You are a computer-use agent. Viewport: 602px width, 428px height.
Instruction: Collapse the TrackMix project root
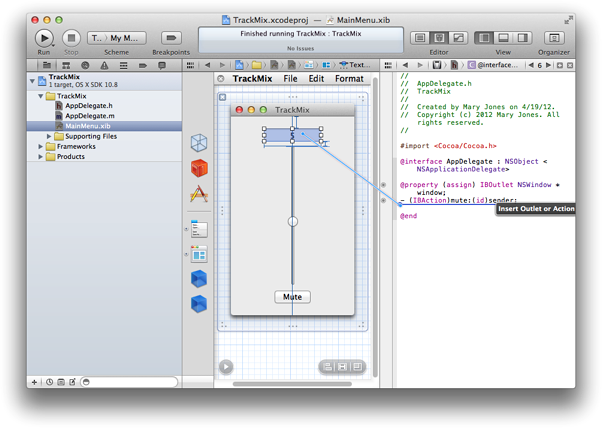coord(32,81)
